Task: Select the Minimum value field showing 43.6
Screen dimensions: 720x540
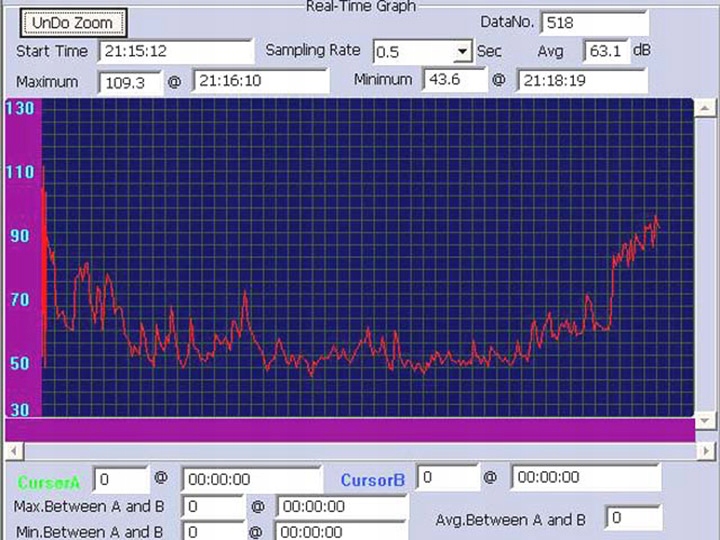Action: tap(454, 80)
